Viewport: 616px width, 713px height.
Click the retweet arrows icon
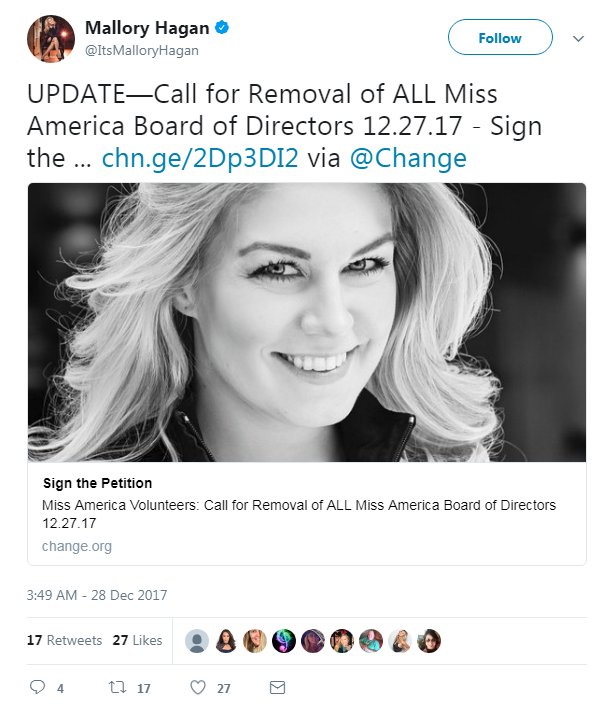[117, 687]
